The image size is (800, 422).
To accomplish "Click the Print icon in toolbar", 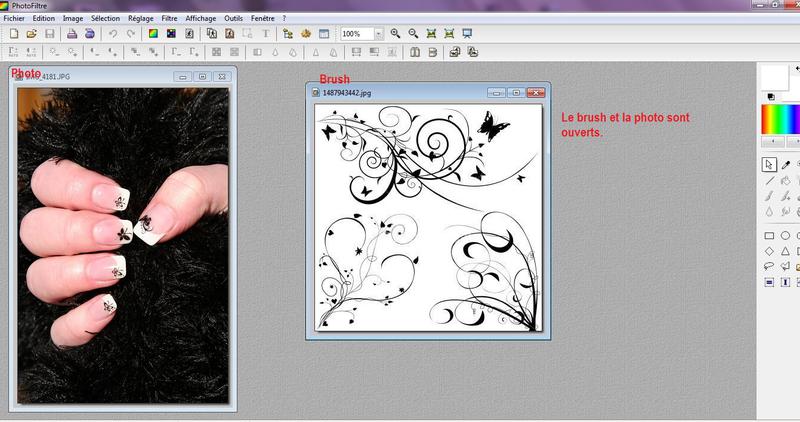I will [72, 33].
